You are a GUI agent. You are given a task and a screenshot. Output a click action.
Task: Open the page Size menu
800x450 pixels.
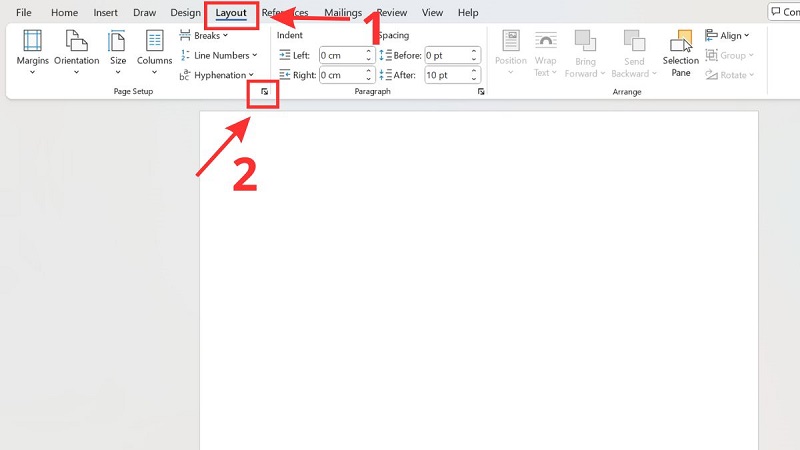pyautogui.click(x=117, y=53)
